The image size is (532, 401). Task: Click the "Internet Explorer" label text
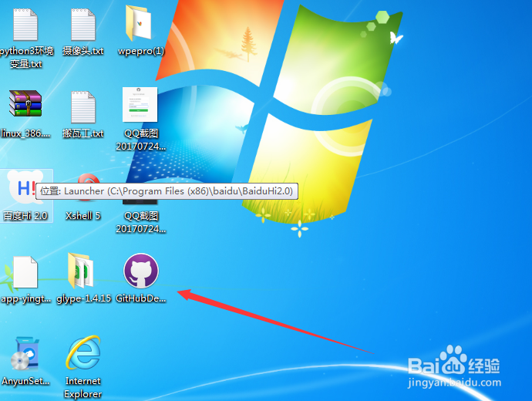click(83, 387)
